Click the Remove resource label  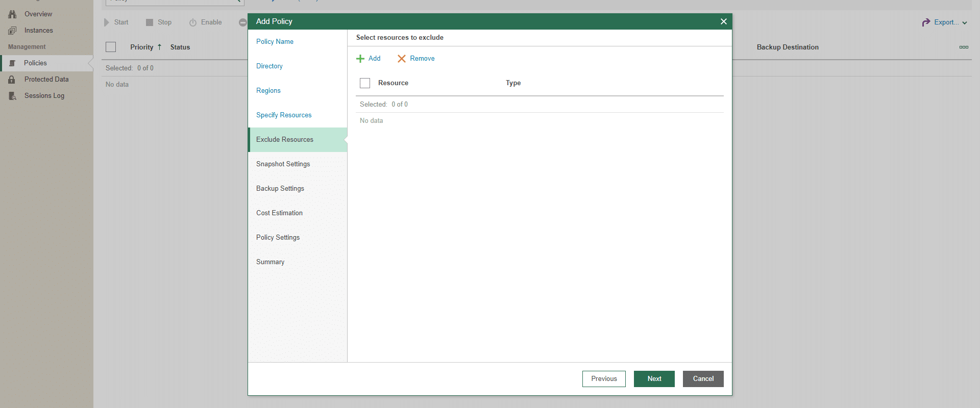[423, 59]
